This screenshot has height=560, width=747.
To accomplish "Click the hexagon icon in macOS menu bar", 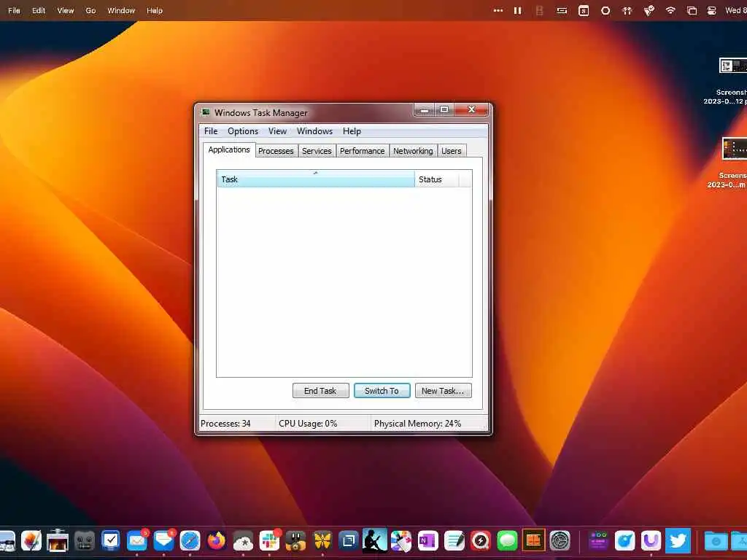I will pyautogui.click(x=605, y=10).
